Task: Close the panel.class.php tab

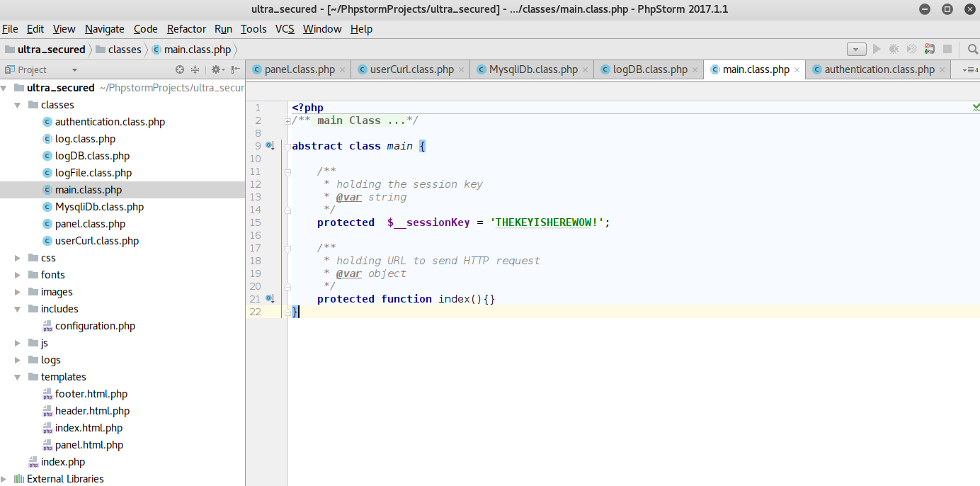Action: tap(343, 70)
